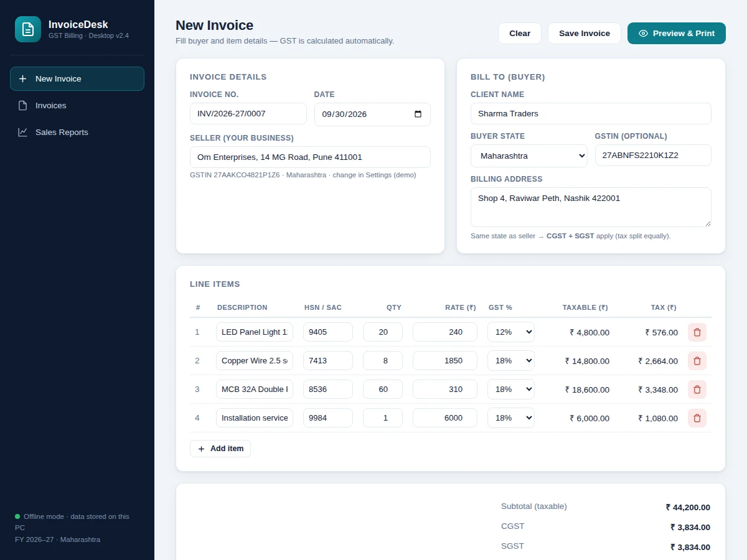Viewport: 747px width, 560px height.
Task: Delete the MCB 32A Double row
Action: (697, 390)
